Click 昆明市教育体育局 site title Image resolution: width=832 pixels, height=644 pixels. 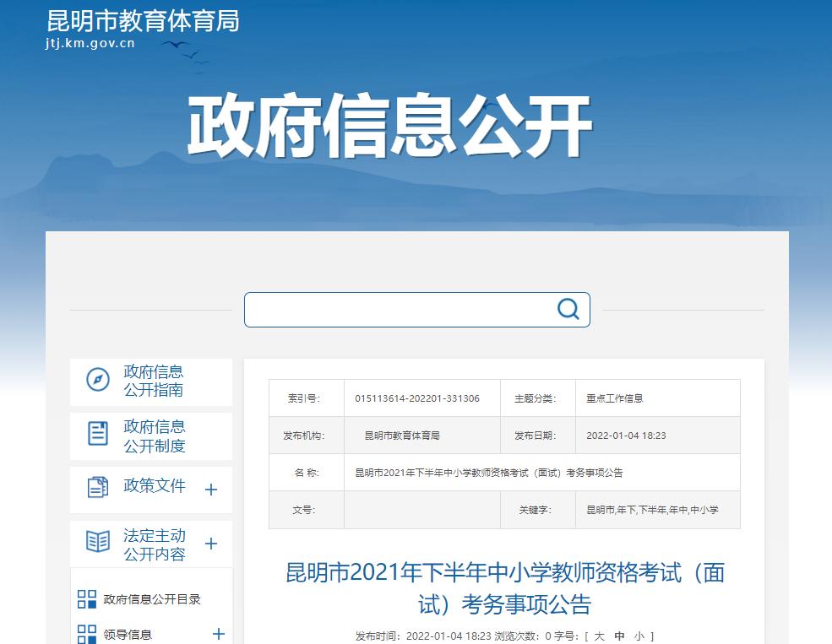(x=144, y=20)
